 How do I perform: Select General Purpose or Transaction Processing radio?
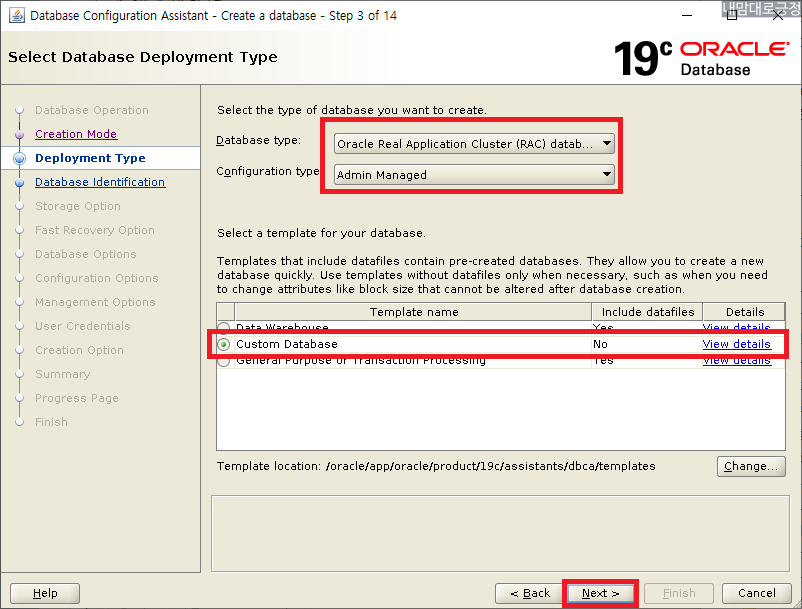(224, 361)
